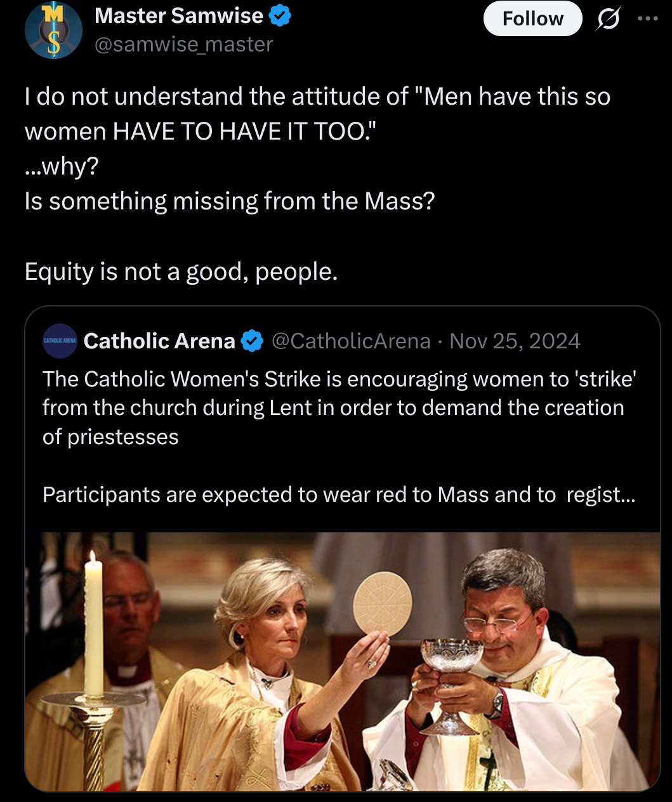Open the Master Samwise display name
Viewport: 672px width, 802px height.
click(178, 16)
